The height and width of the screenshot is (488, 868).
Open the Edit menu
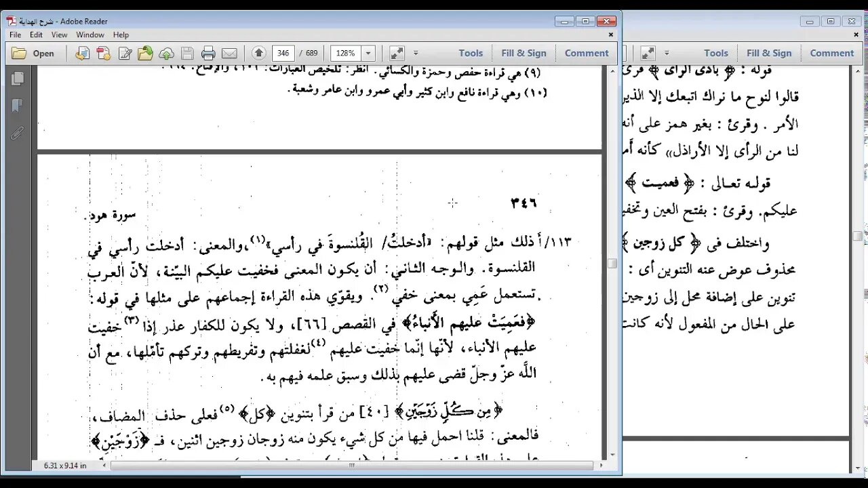click(36, 35)
